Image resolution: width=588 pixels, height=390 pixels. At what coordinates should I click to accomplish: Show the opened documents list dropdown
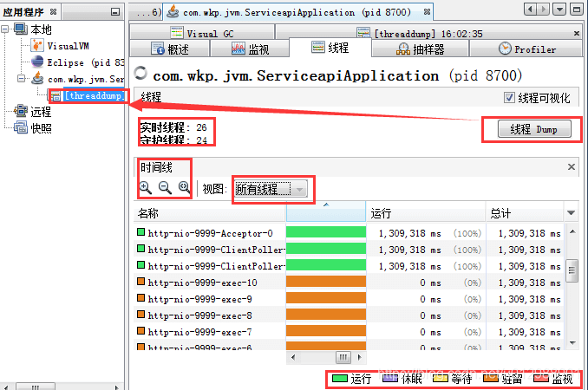click(x=559, y=9)
